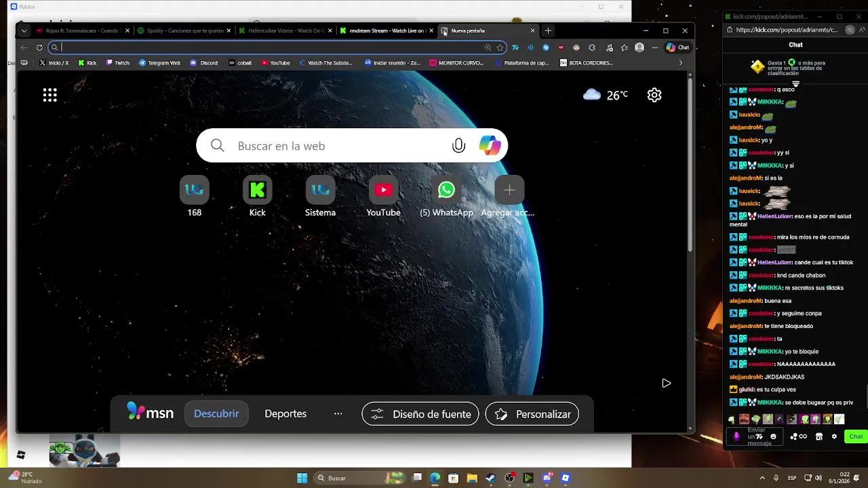Open Edge settings and more menu
Viewport: 868px width, 488px height.
pyautogui.click(x=654, y=47)
